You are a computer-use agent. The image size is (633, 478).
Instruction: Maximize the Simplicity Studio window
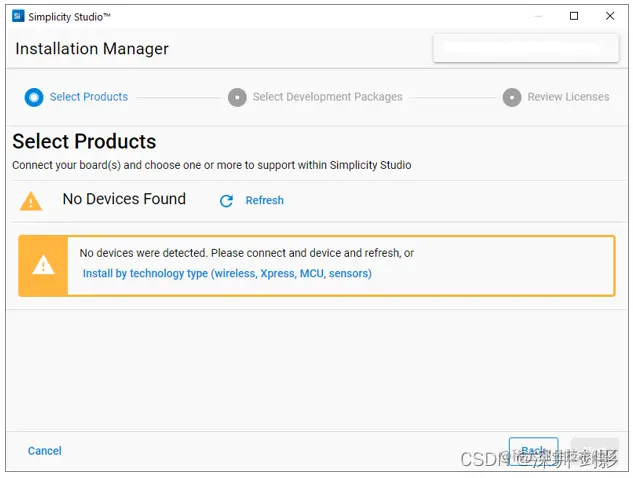pos(574,16)
